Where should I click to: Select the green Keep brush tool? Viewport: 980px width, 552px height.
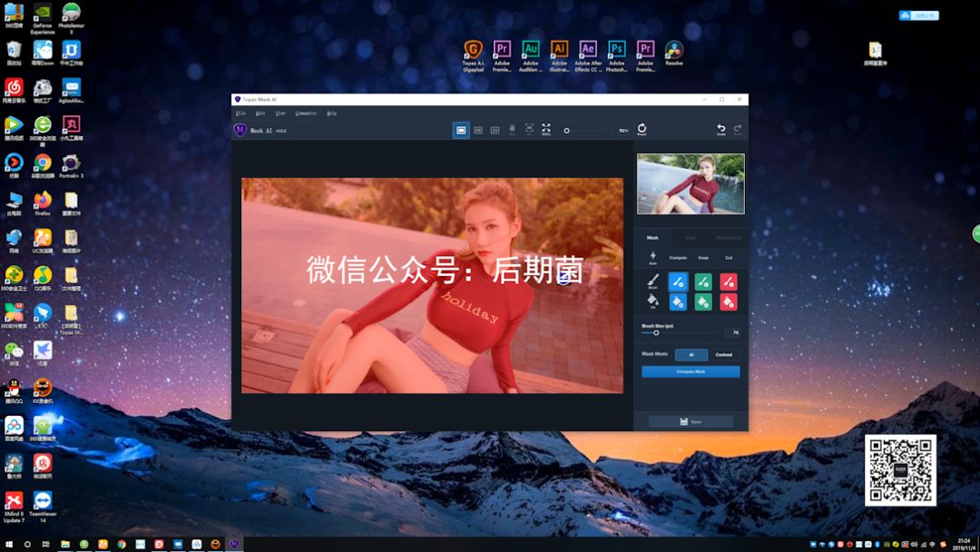tap(703, 282)
